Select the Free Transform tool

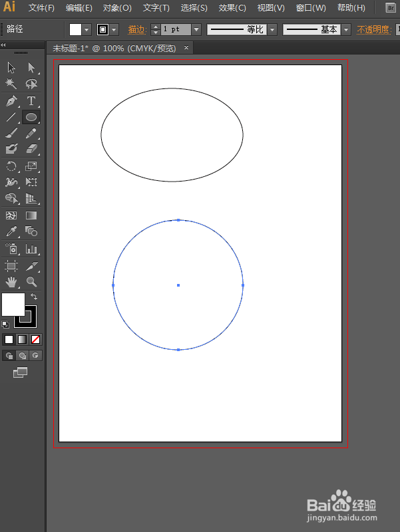(31, 182)
